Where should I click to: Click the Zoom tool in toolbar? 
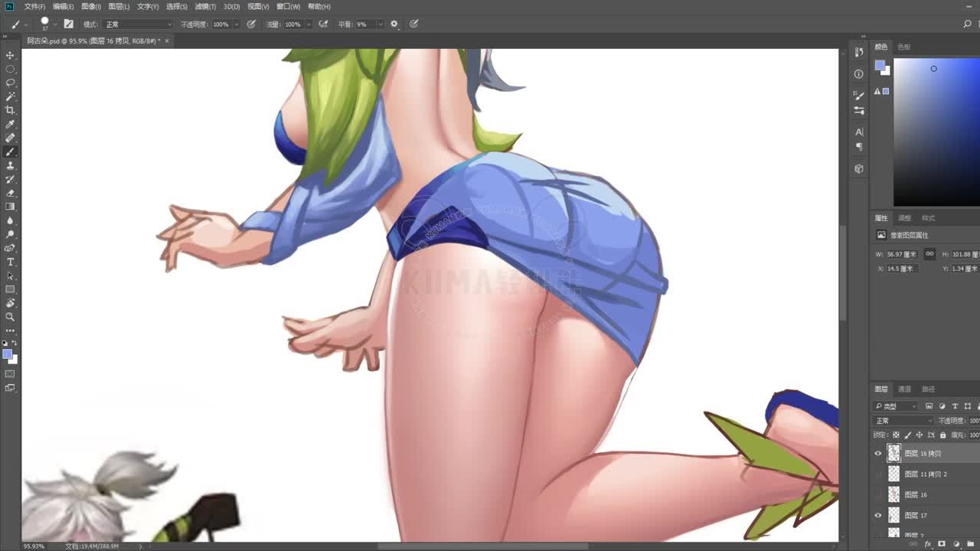10,317
